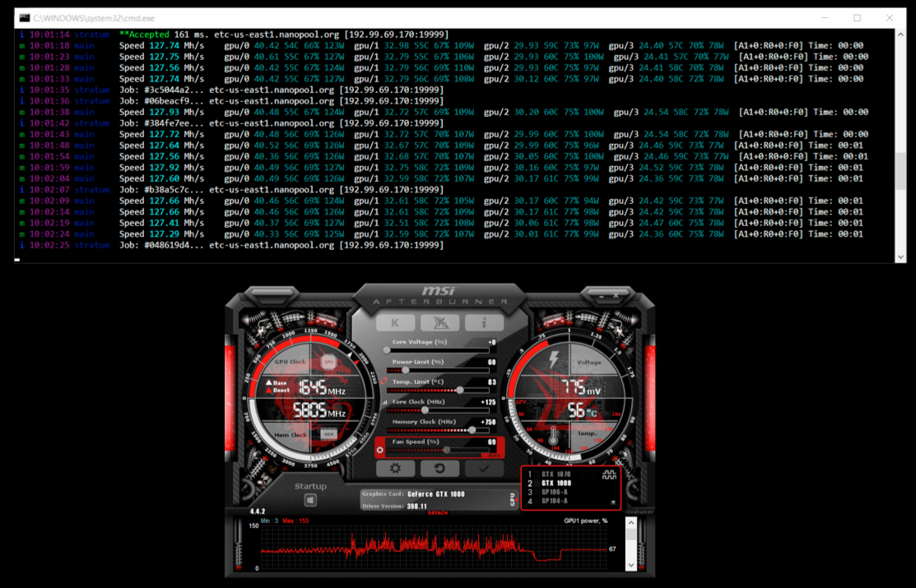Image resolution: width=916 pixels, height=588 pixels.
Task: Click the speed value 127.29 in console
Action: pos(164,234)
